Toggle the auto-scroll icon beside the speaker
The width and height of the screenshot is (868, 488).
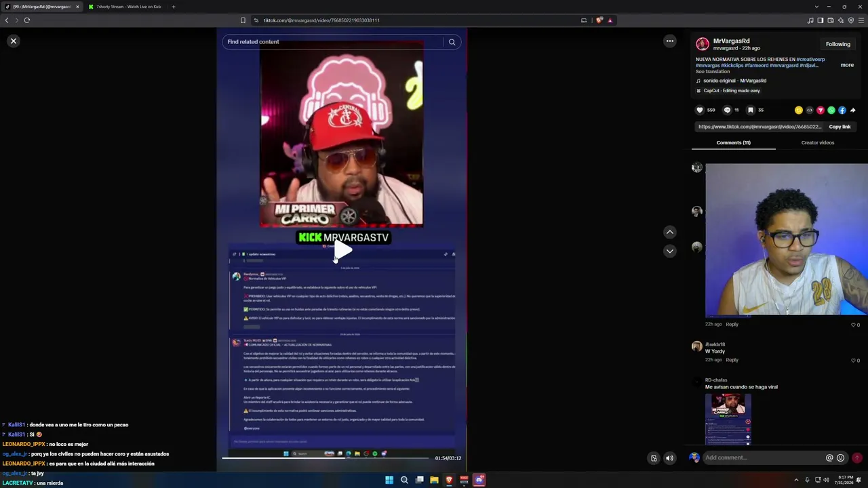click(x=654, y=458)
